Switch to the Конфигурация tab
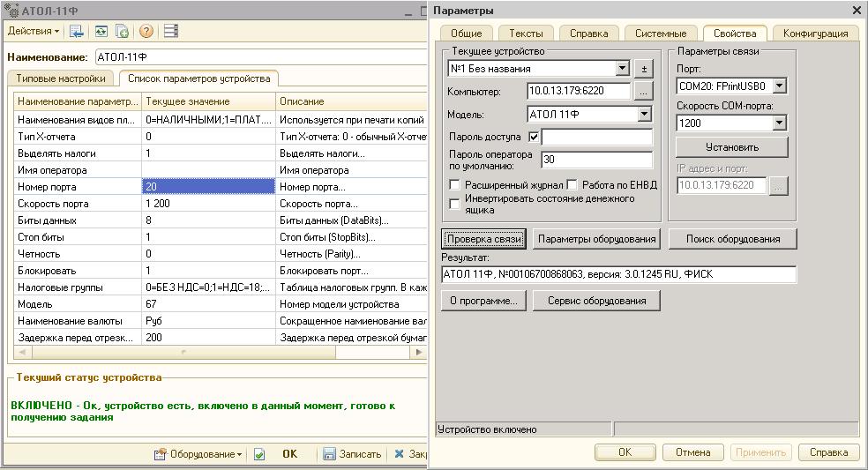The width and height of the screenshot is (868, 470). tap(815, 34)
